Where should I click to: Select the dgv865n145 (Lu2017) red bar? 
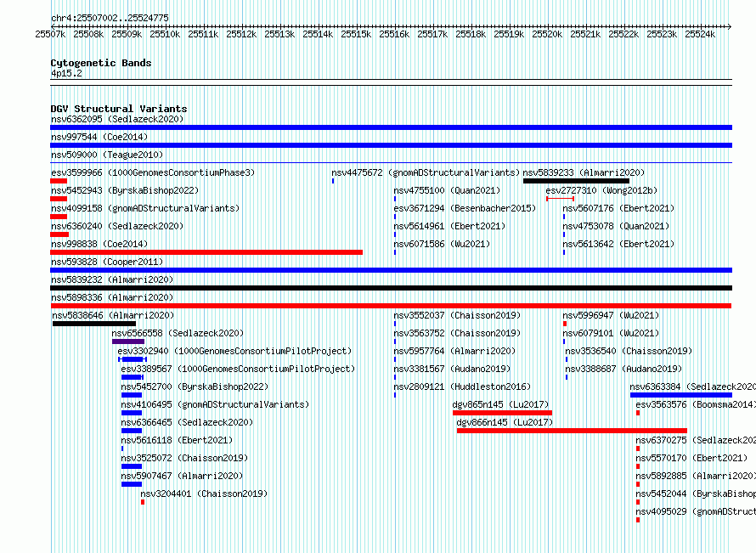coord(502,413)
